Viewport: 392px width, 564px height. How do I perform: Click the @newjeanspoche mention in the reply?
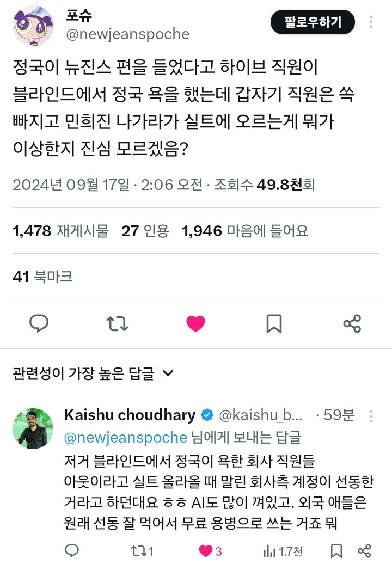point(126,437)
